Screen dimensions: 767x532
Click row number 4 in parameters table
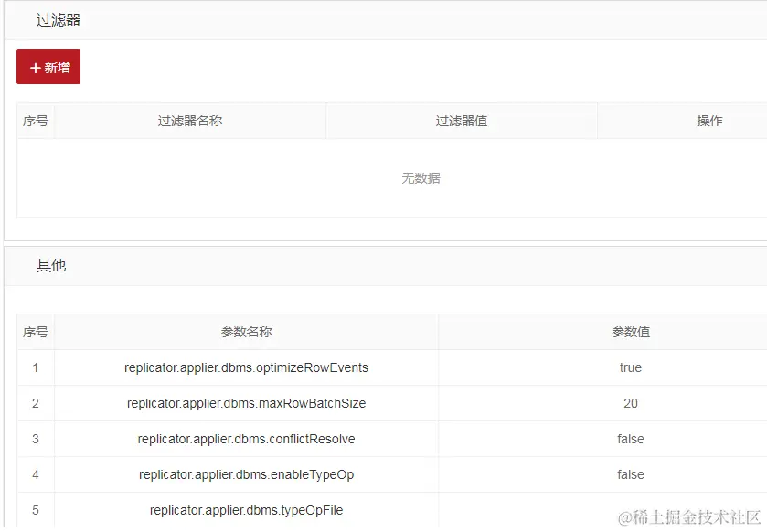36,474
